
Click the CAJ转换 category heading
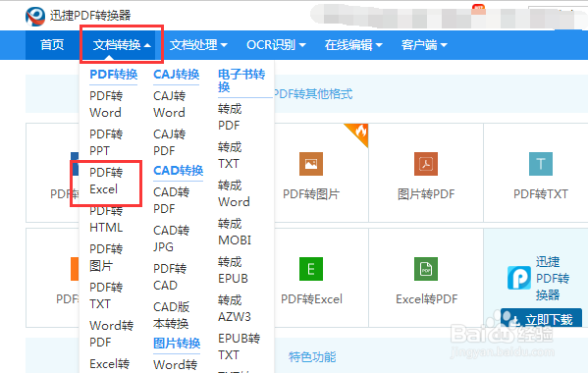click(x=177, y=75)
